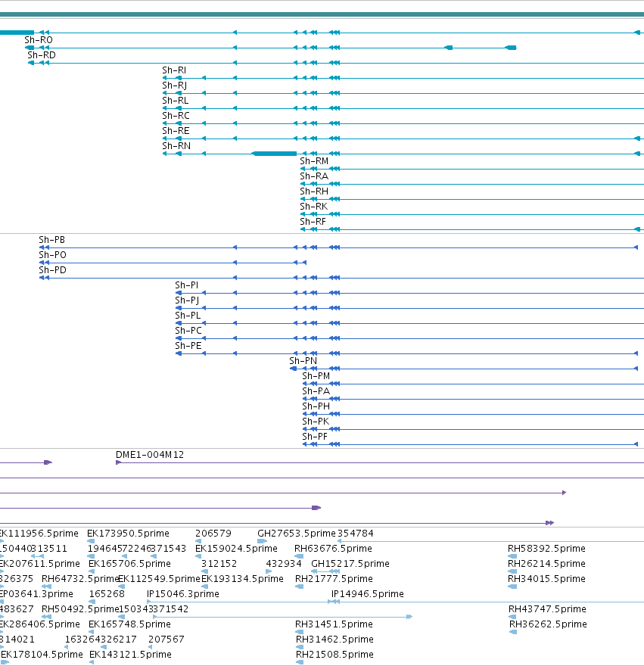Click the Sh-PC protein label
The height and width of the screenshot is (666, 644).
point(188,331)
